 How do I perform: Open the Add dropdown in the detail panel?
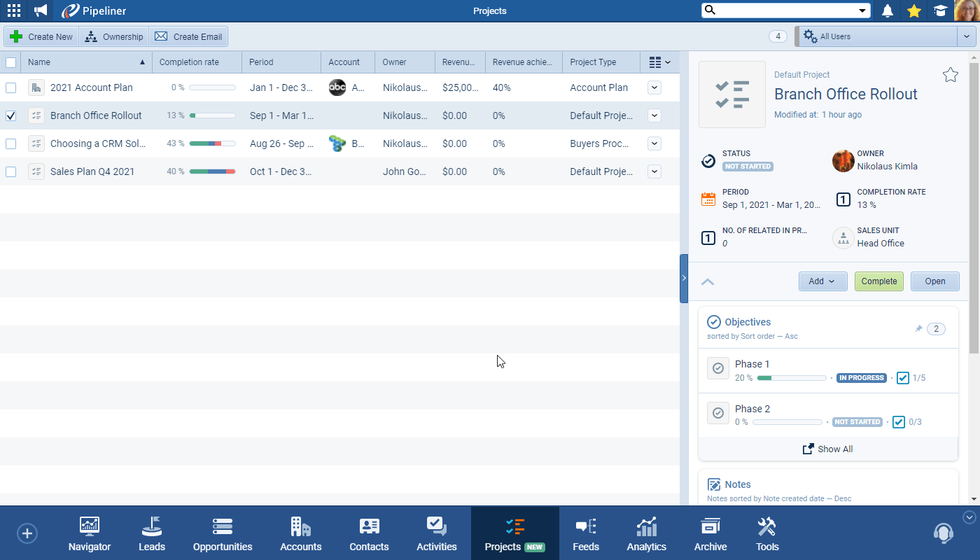point(823,281)
